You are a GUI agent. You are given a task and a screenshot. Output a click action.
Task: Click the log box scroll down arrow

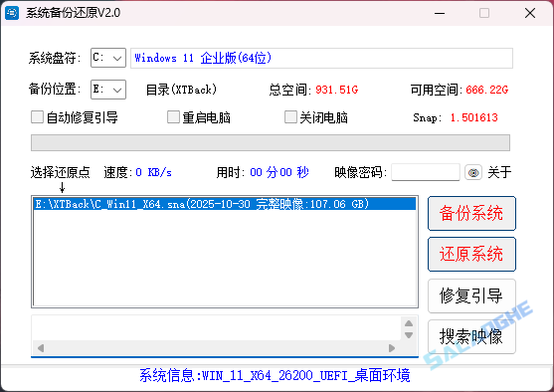pyautogui.click(x=409, y=335)
